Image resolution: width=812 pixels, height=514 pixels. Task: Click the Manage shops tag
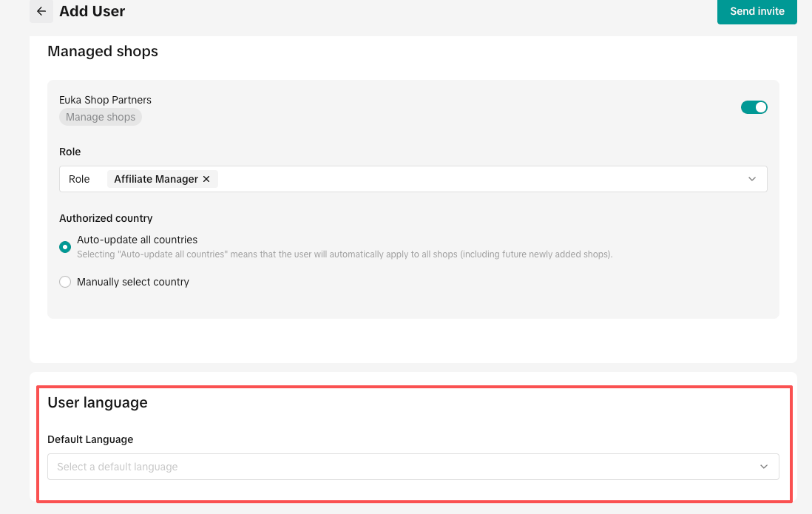click(x=101, y=117)
